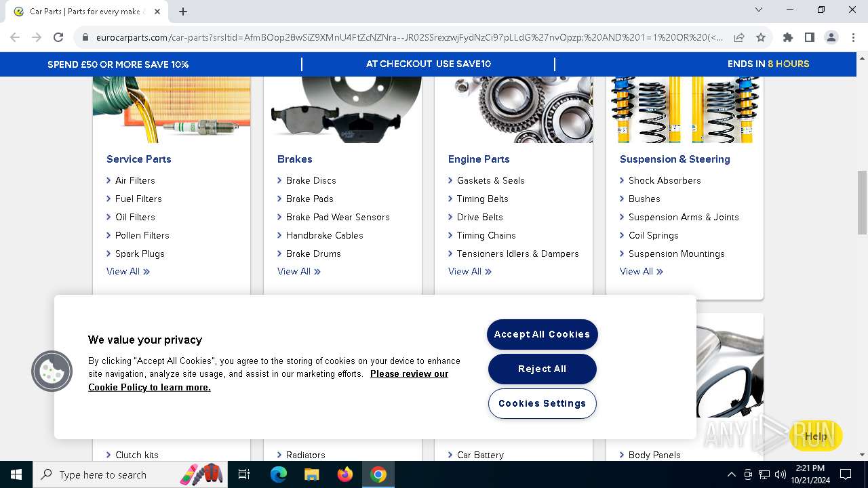Show hidden tray icons chevron
The width and height of the screenshot is (868, 488).
(731, 474)
